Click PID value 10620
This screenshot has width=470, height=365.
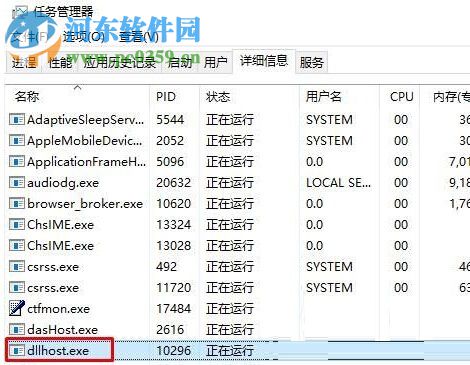tap(174, 204)
